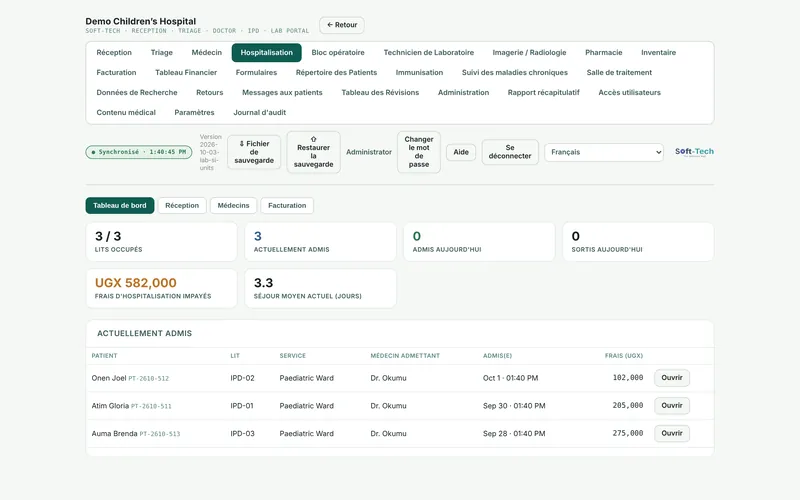Open Auma Brenda's admission record
The height and width of the screenshot is (500, 800).
coord(672,433)
